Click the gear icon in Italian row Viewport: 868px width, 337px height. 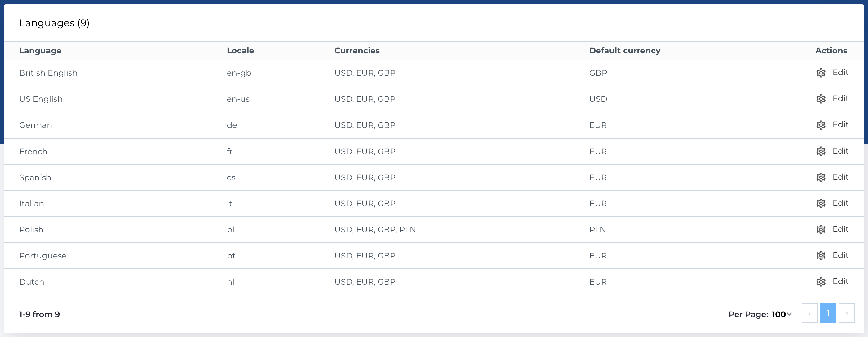pos(821,204)
